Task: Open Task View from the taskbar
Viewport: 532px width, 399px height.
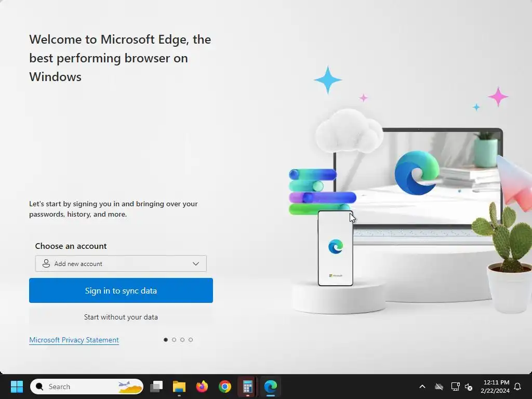Action: click(156, 387)
